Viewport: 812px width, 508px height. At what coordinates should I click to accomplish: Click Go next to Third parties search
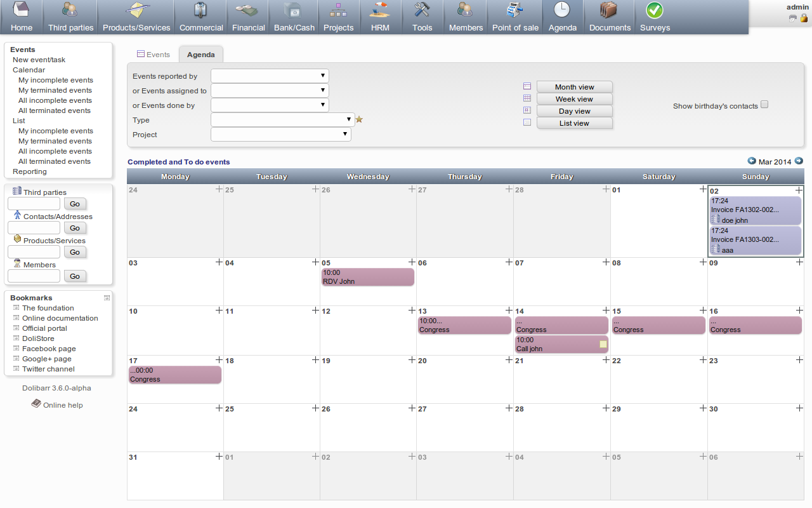point(75,204)
